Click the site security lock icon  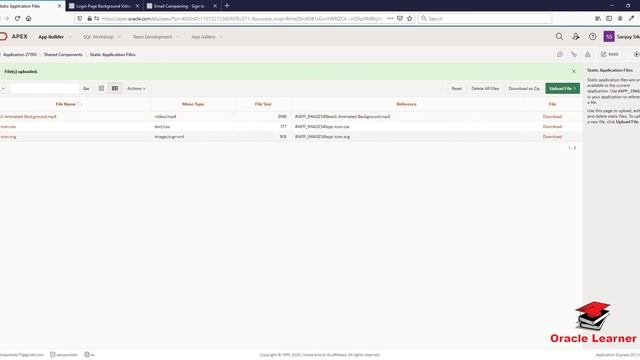pyautogui.click(x=89, y=18)
